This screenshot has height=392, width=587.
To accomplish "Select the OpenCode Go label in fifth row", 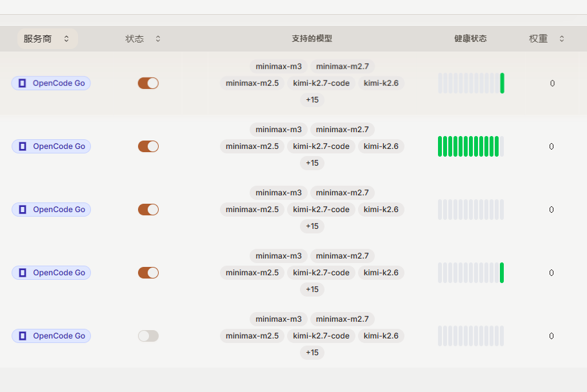I will click(59, 336).
